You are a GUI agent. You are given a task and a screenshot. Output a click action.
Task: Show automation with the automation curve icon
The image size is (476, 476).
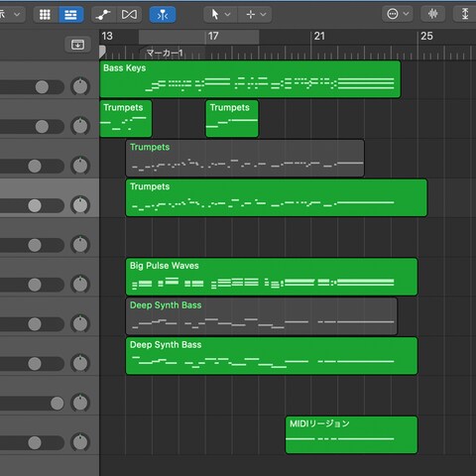click(103, 15)
